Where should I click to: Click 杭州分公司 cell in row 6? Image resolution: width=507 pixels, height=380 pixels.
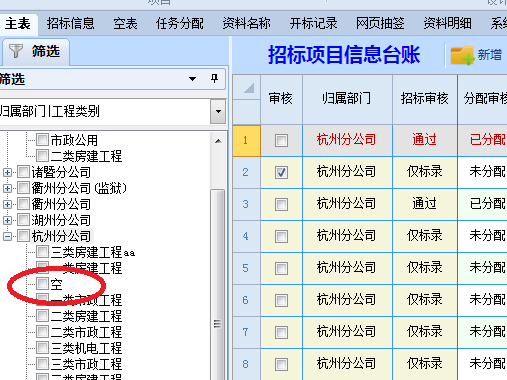coord(347,300)
